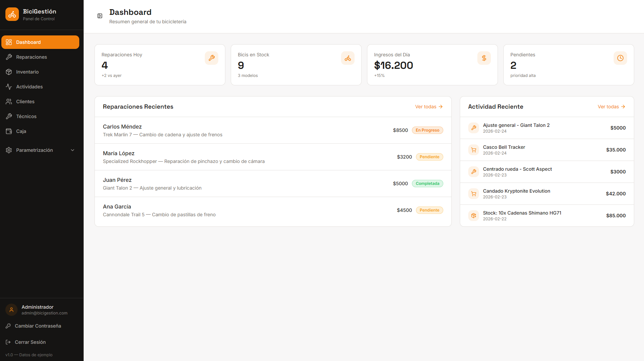The image size is (644, 361).
Task: Click the bicycle icon in Bicis en Stock card
Action: 347,58
